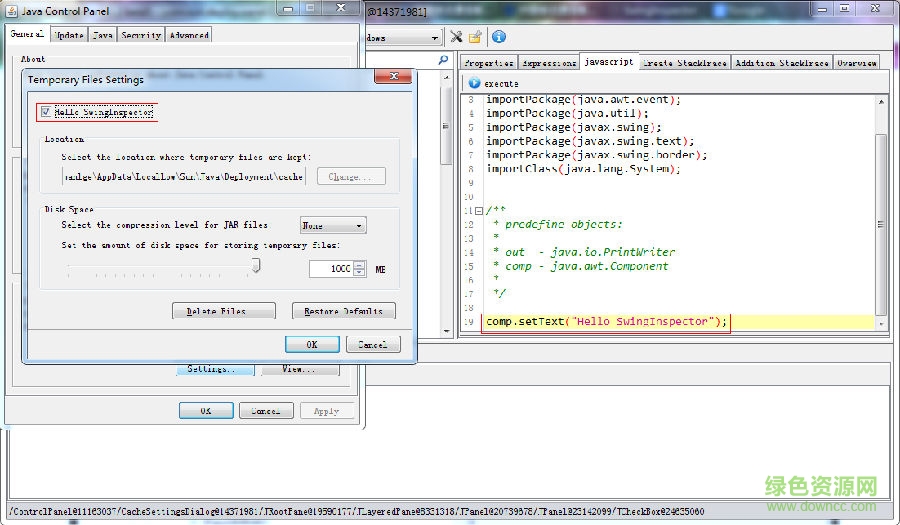Run script with the execute icon
The image size is (900, 525).
[x=474, y=84]
